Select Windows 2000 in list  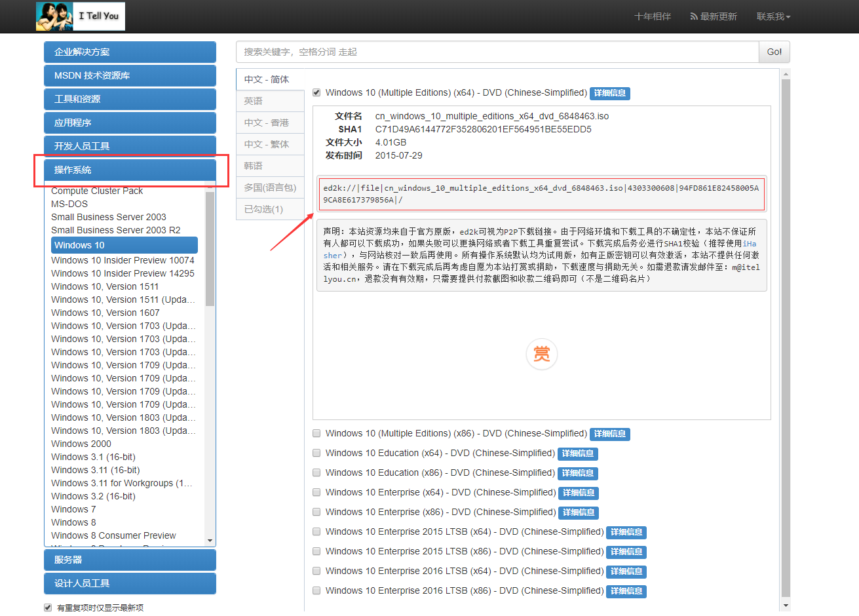81,444
